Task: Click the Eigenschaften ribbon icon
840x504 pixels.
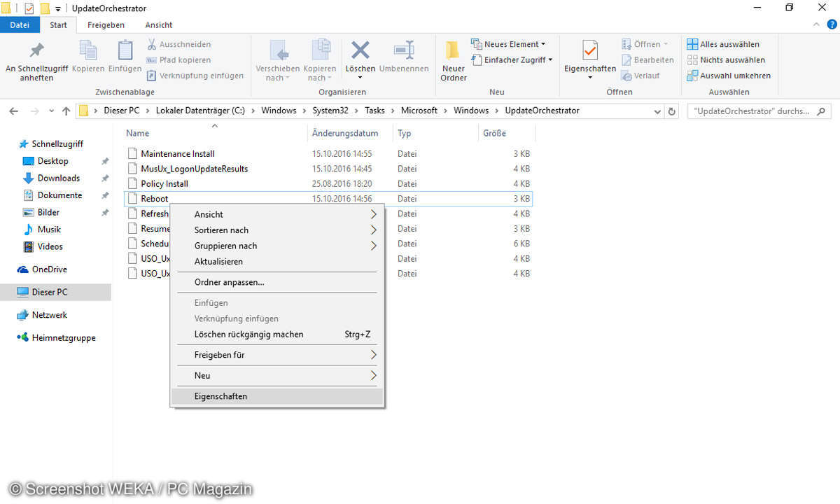Action: [590, 59]
